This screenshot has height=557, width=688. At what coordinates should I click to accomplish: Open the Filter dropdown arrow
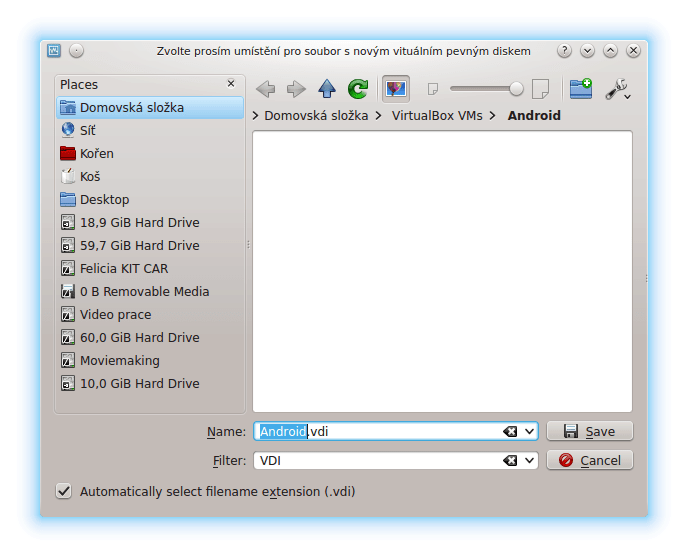(x=530, y=460)
